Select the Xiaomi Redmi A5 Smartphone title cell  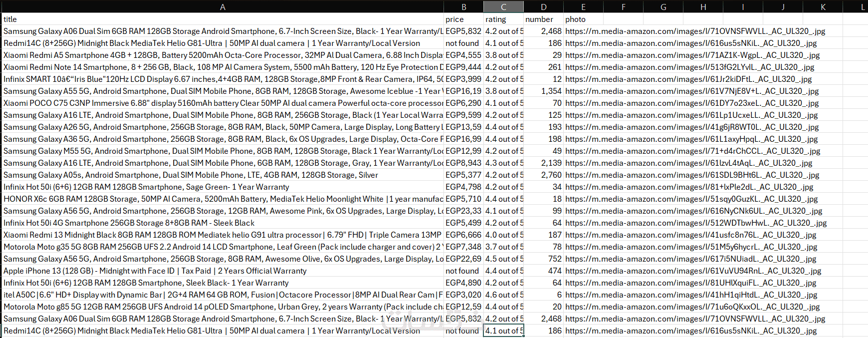point(223,55)
